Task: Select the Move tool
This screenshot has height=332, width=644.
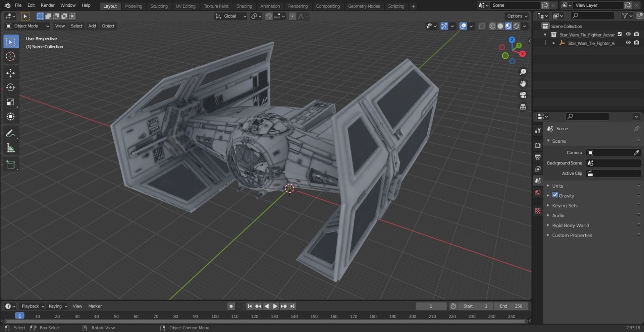Action: pos(11,73)
